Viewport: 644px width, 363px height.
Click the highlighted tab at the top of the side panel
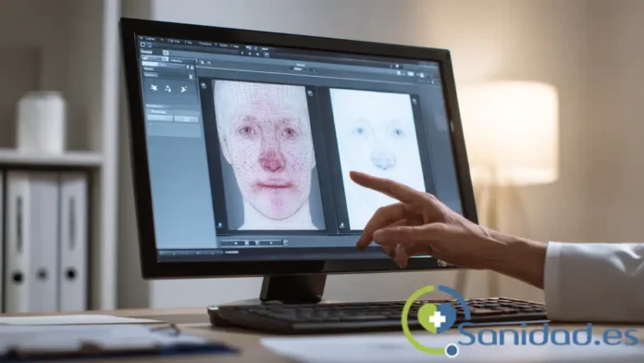point(150,64)
